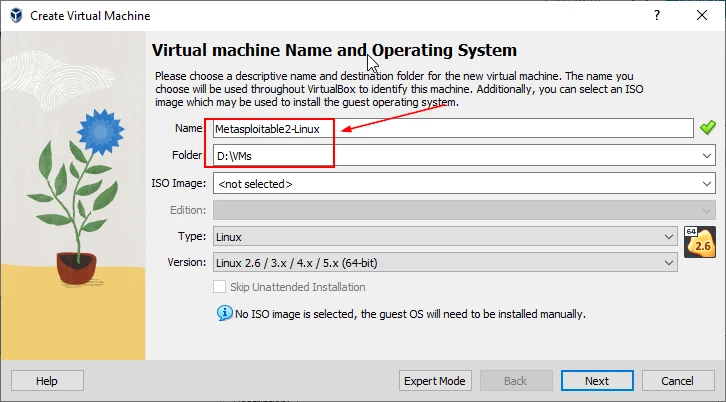Click the VirtualBox icon in the title bar
Image resolution: width=726 pixels, height=402 pixels.
click(x=15, y=16)
